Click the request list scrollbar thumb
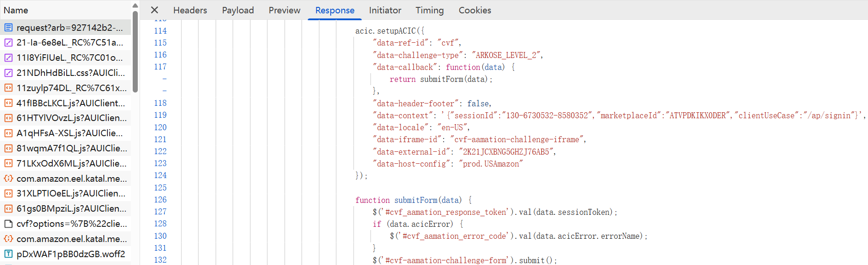The height and width of the screenshot is (265, 868). (135, 51)
